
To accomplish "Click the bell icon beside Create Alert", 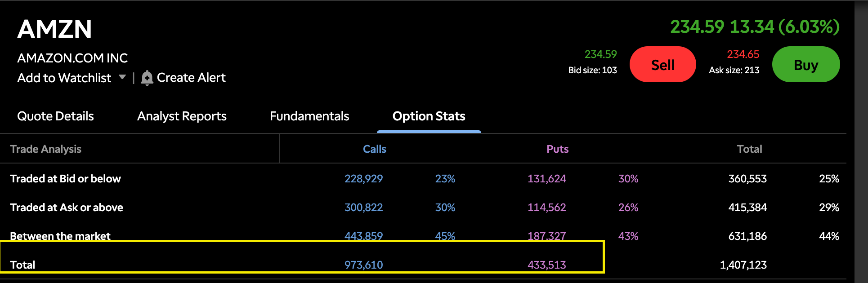I will coord(147,78).
